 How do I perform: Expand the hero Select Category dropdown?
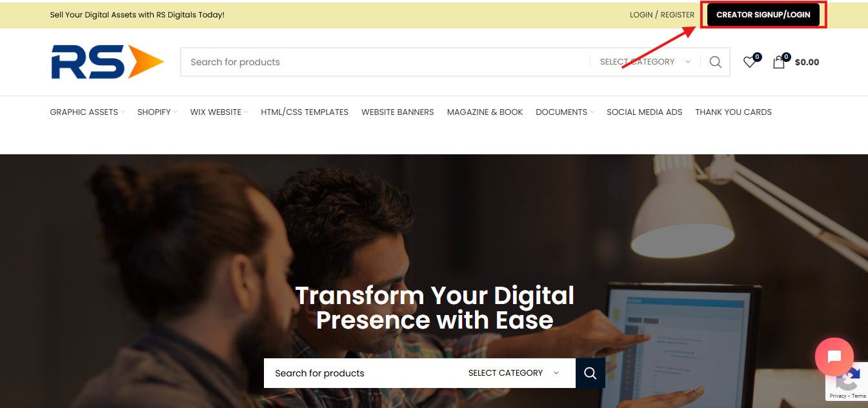click(x=514, y=373)
